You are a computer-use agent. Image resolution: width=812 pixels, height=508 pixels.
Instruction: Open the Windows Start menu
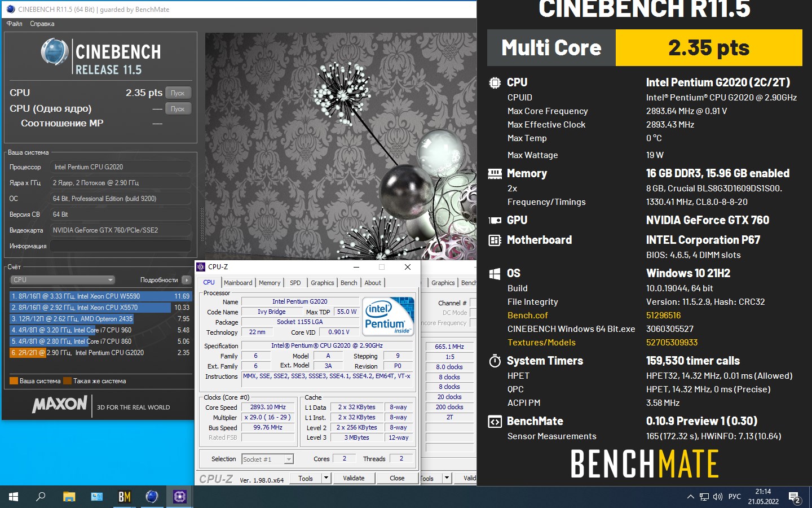pyautogui.click(x=14, y=497)
